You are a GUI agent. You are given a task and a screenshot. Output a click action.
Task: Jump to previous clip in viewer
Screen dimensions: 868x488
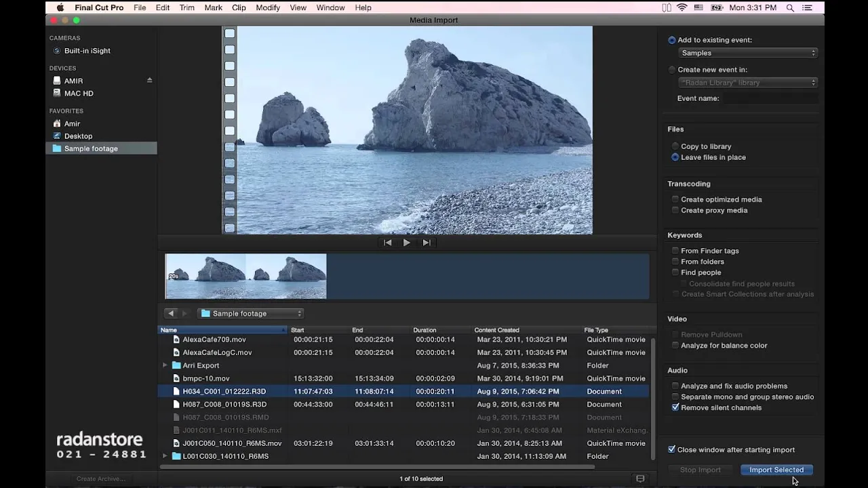click(387, 243)
